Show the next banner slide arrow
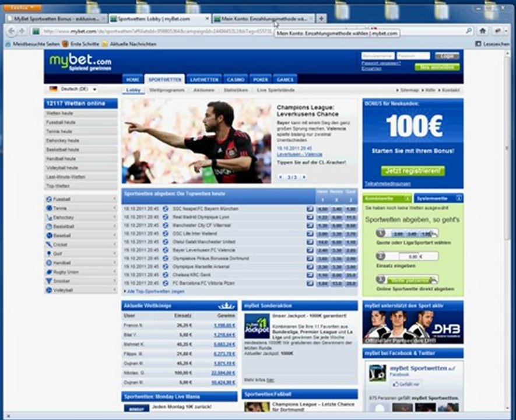 tap(304, 177)
